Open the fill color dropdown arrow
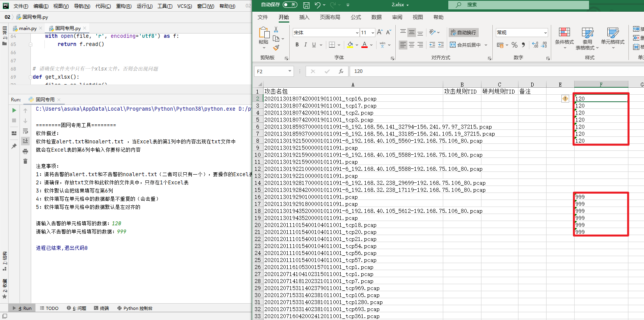The height and width of the screenshot is (320, 644). [x=357, y=45]
